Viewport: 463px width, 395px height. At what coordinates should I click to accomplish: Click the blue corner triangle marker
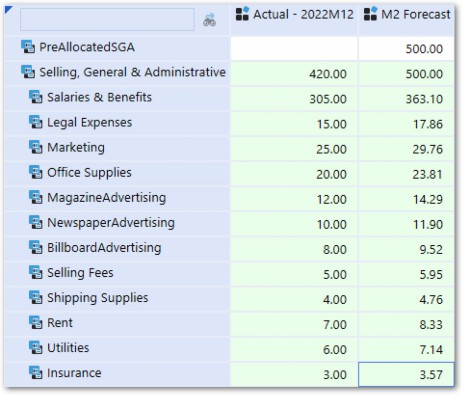(x=8, y=10)
